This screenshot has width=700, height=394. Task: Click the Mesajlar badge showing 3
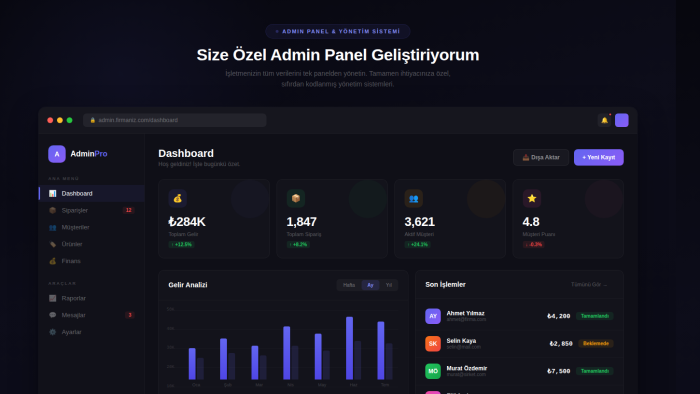click(x=130, y=315)
